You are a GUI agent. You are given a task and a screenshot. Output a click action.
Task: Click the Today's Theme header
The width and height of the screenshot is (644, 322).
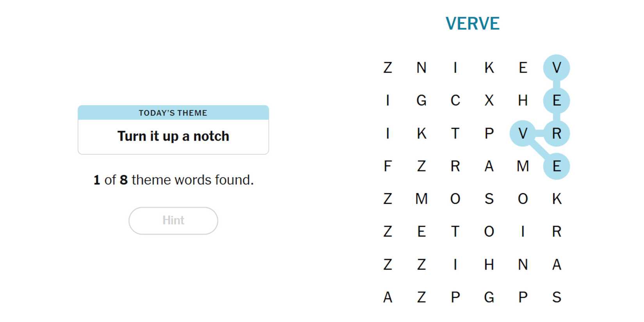point(173,113)
